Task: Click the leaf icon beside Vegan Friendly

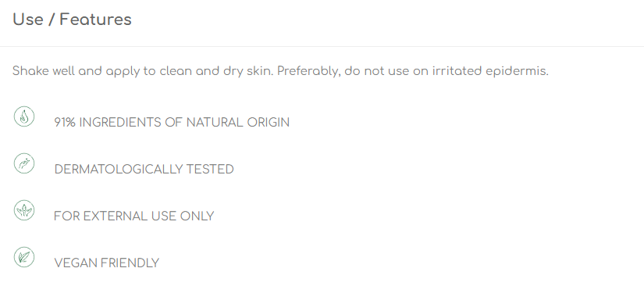Action: click(24, 257)
